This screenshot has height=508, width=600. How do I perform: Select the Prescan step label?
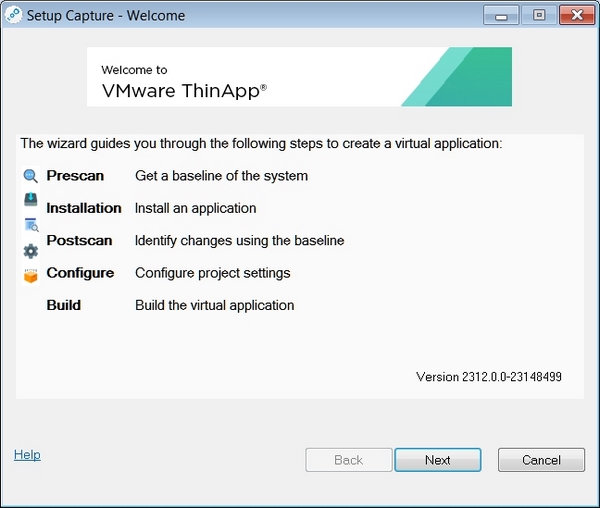pos(75,176)
